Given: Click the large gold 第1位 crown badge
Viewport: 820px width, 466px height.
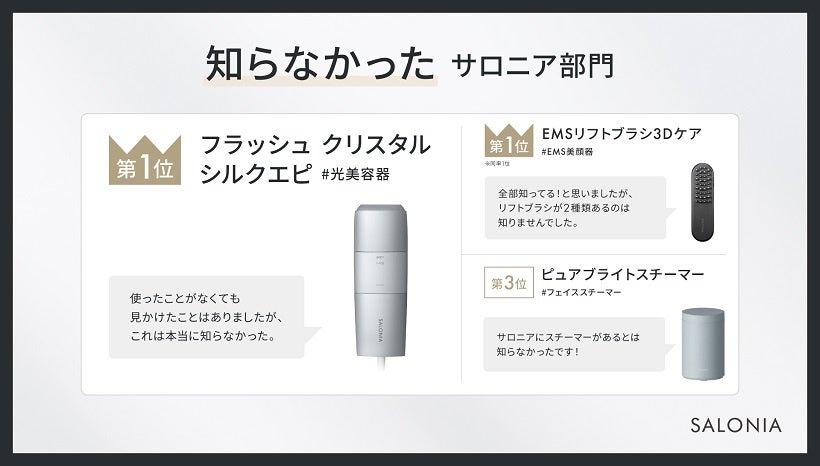Looking at the screenshot, I should 145,160.
